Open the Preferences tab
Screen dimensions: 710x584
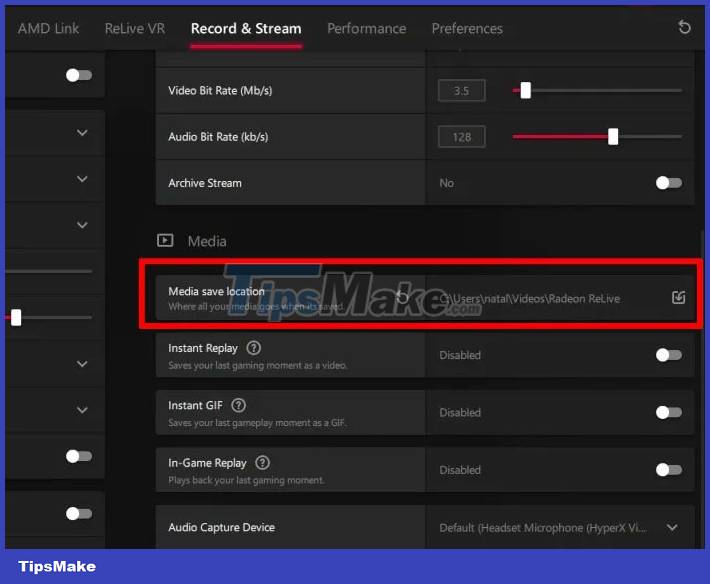[x=467, y=29]
